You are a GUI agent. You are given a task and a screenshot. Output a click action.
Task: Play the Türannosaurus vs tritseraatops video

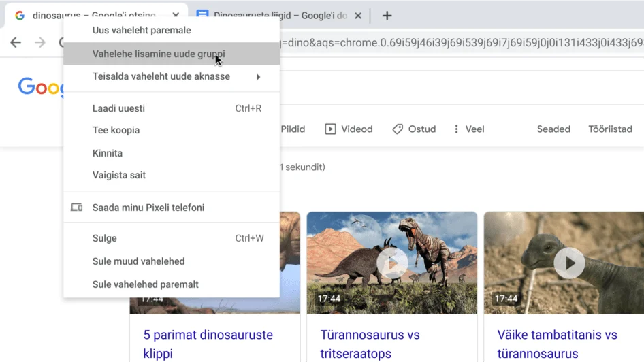tap(392, 263)
